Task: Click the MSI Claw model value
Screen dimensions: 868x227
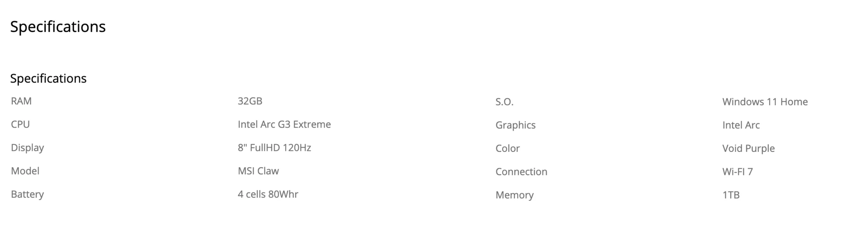Action: point(258,171)
